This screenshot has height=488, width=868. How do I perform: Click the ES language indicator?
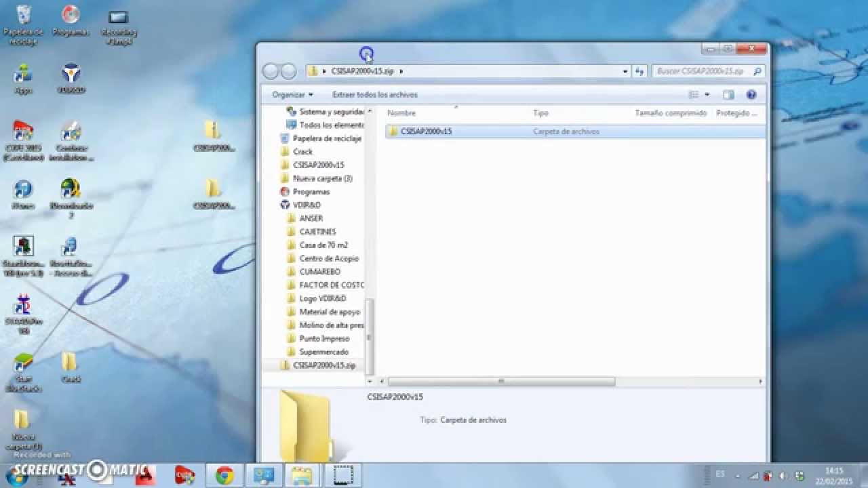pyautogui.click(x=720, y=473)
